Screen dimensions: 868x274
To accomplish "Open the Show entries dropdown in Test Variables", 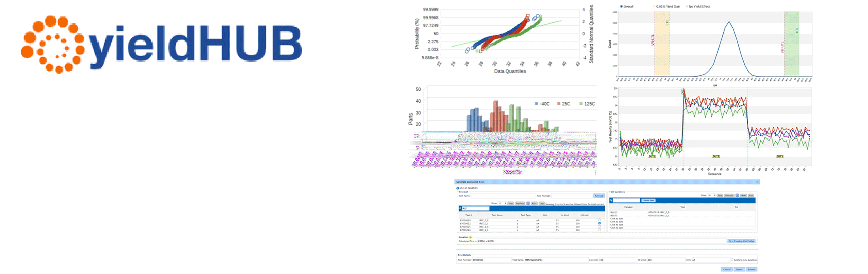I will pyautogui.click(x=711, y=195).
